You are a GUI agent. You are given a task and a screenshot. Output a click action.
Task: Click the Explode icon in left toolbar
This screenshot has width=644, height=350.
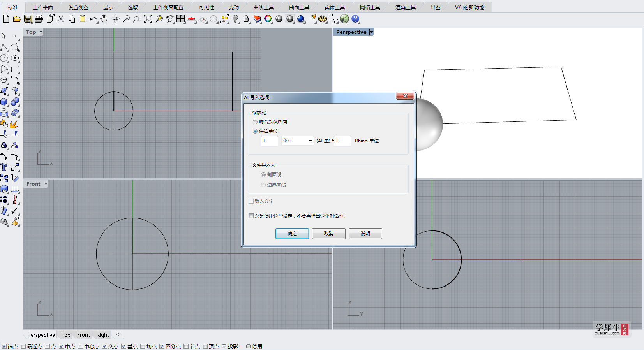tap(15, 123)
